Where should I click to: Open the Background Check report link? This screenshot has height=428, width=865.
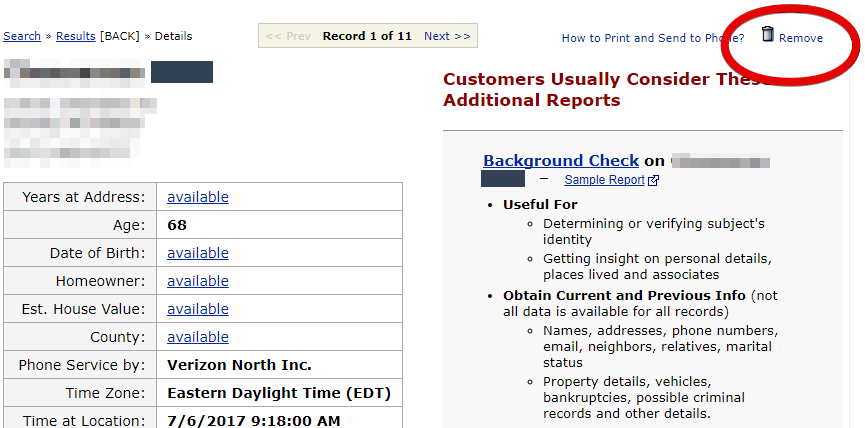coord(561,160)
